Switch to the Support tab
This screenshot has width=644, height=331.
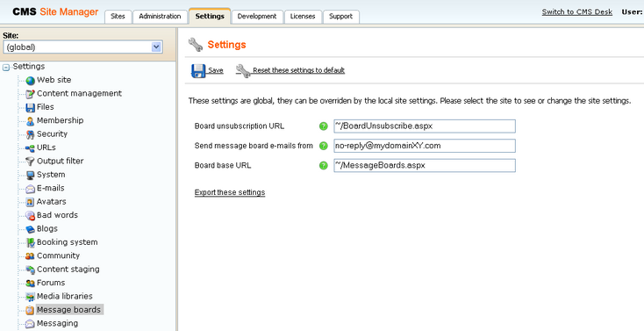(x=340, y=17)
